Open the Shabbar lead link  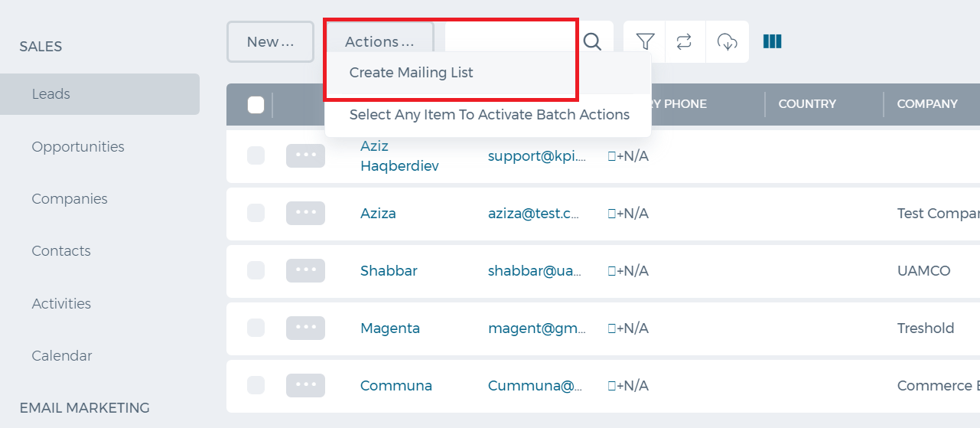pyautogui.click(x=389, y=271)
